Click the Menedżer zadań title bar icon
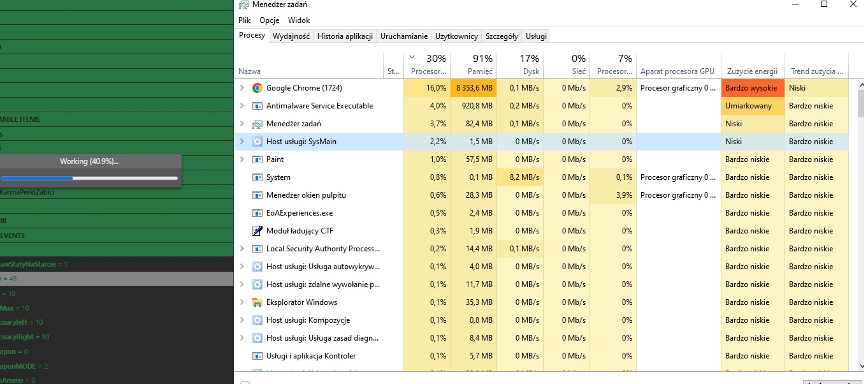This screenshot has width=868, height=384. point(243,4)
